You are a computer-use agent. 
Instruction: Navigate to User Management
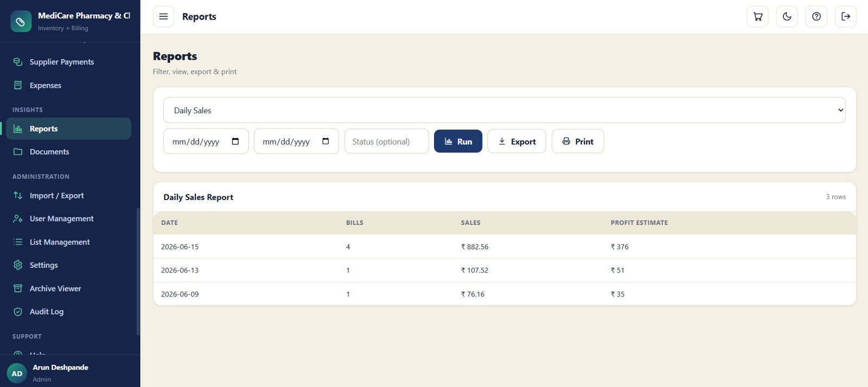click(68, 218)
